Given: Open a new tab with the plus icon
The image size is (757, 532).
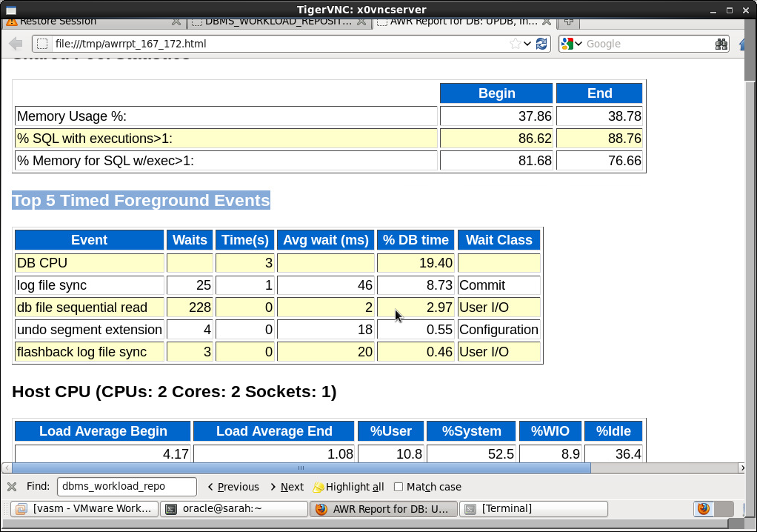Looking at the screenshot, I should click(x=569, y=21).
